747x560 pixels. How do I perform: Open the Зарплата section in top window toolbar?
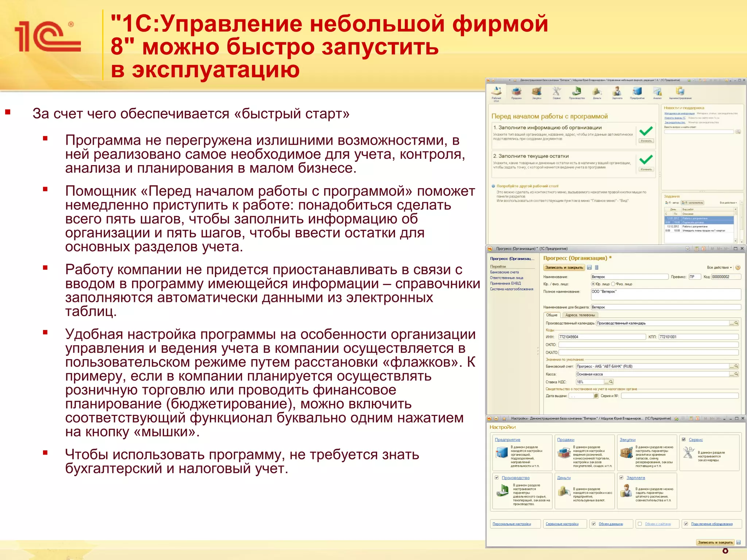[617, 93]
